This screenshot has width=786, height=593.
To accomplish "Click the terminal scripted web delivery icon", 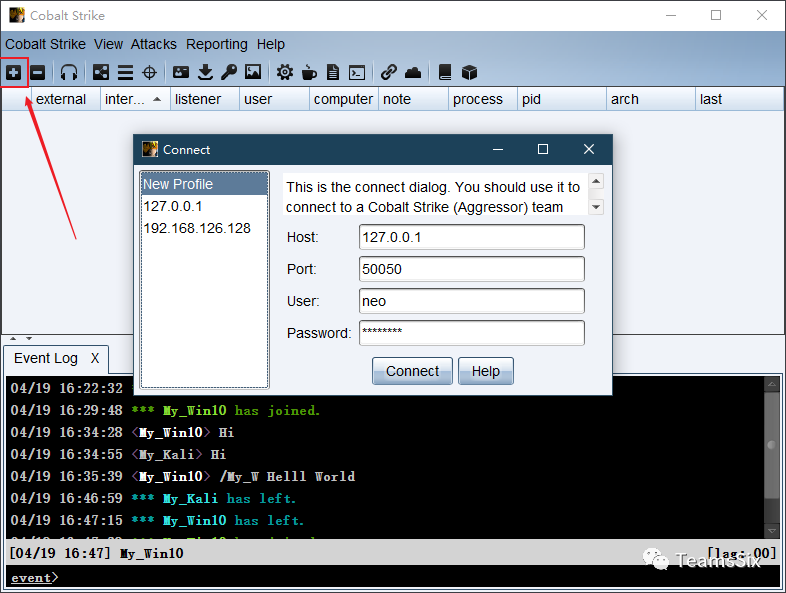I will click(357, 73).
